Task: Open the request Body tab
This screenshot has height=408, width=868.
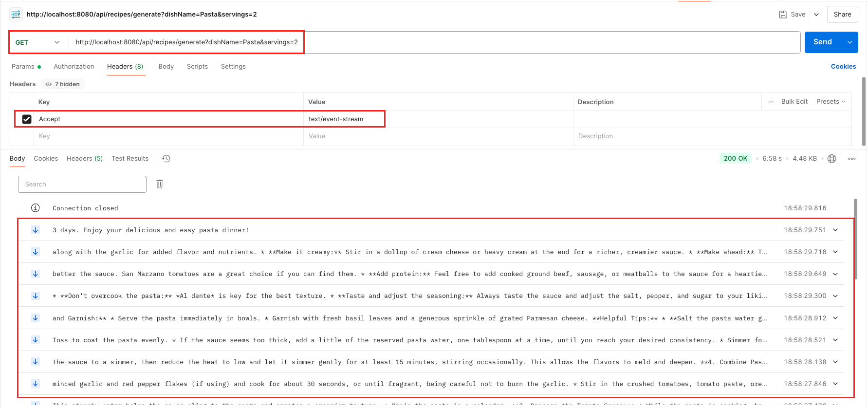Action: pos(166,66)
